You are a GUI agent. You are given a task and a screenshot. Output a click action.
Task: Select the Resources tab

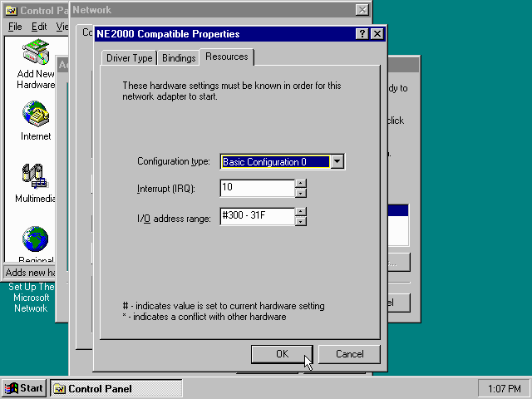227,57
